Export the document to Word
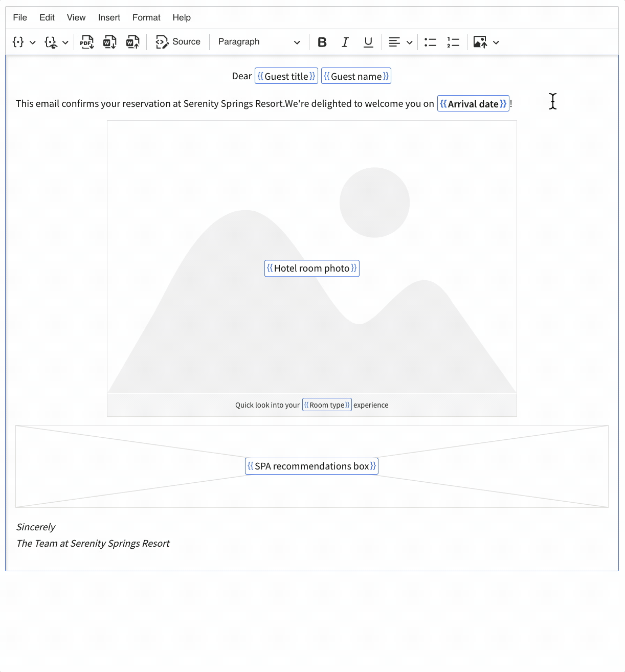 point(110,42)
